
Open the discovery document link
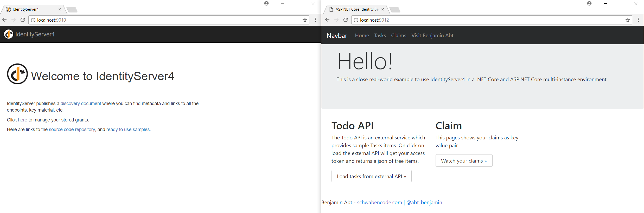(x=81, y=104)
